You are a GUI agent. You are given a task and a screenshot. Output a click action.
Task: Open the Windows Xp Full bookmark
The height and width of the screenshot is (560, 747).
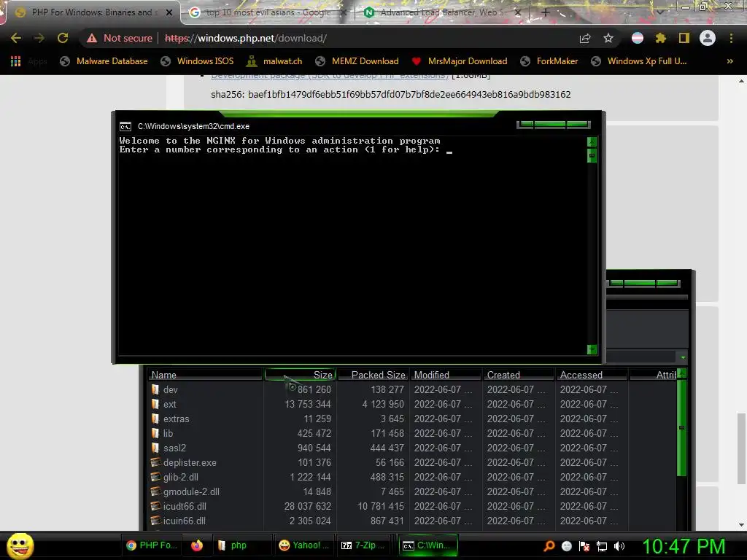click(639, 61)
